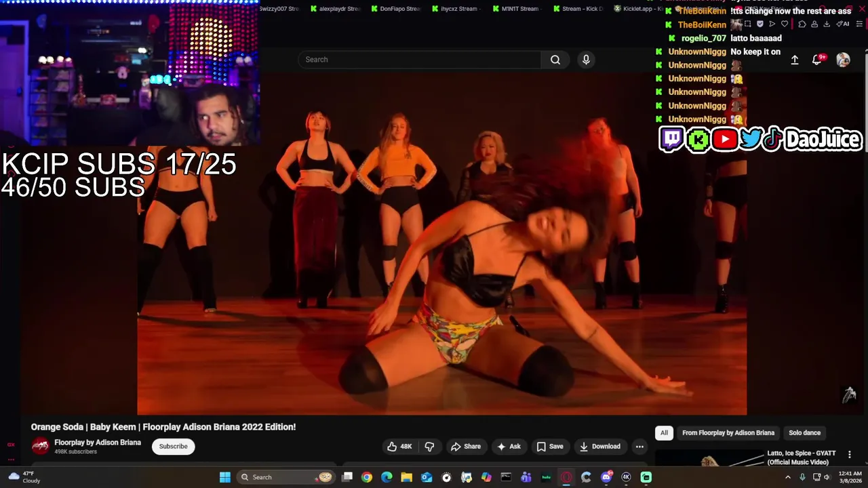Switch to Stream - Kick browser tab

point(578,9)
